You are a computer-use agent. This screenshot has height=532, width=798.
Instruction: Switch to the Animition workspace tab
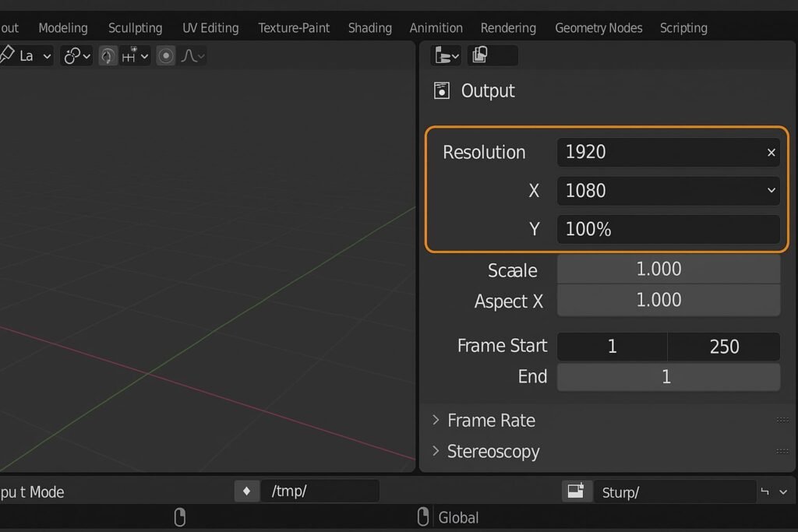click(436, 28)
